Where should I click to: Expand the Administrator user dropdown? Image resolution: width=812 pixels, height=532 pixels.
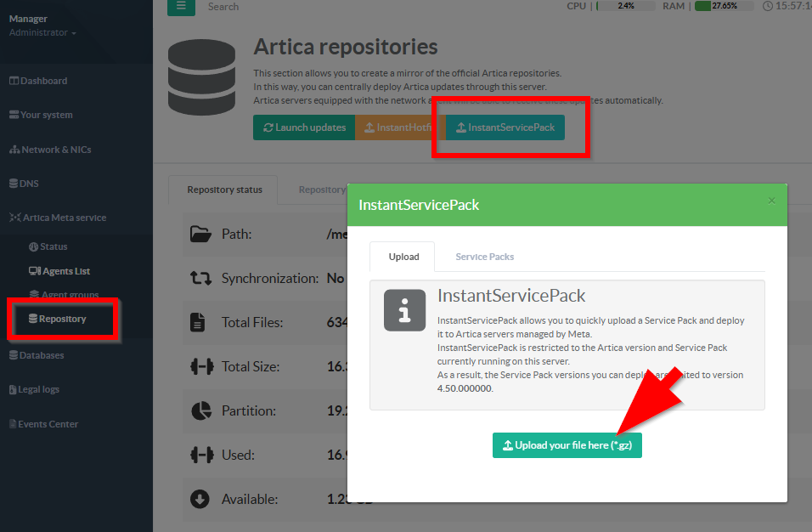[42, 32]
